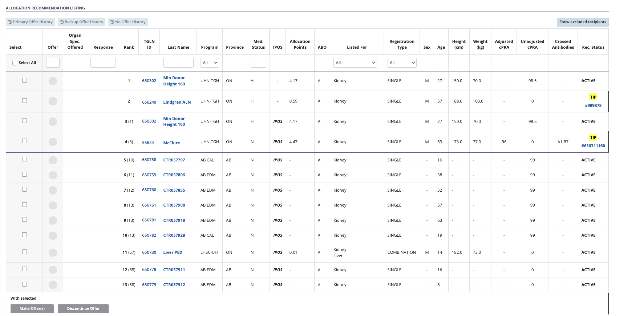644x316 pixels.
Task: Expand the Listed For filter dropdown
Action: pyautogui.click(x=355, y=63)
